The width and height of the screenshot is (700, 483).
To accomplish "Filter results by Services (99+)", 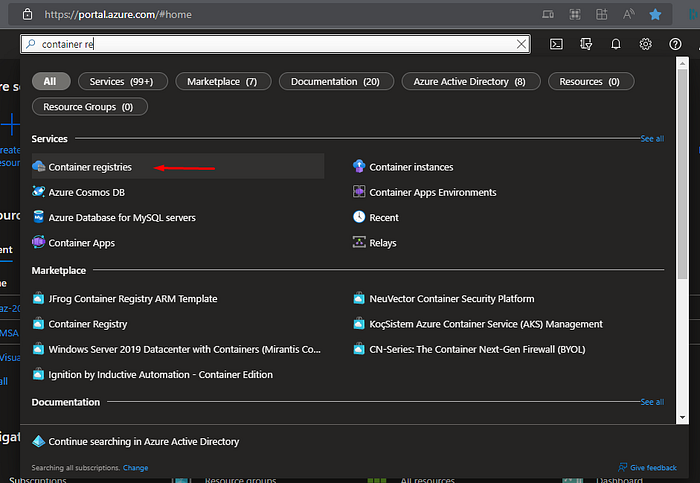I will tap(123, 81).
